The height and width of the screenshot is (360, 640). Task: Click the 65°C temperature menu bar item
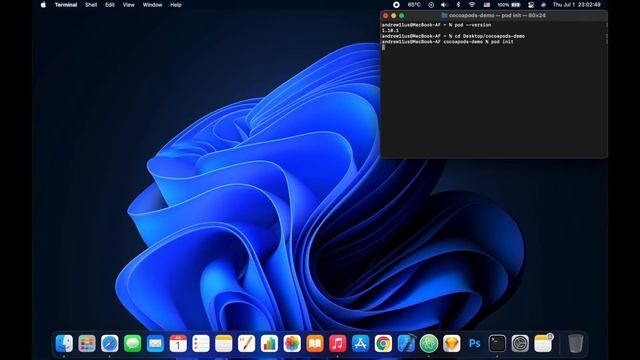(414, 5)
